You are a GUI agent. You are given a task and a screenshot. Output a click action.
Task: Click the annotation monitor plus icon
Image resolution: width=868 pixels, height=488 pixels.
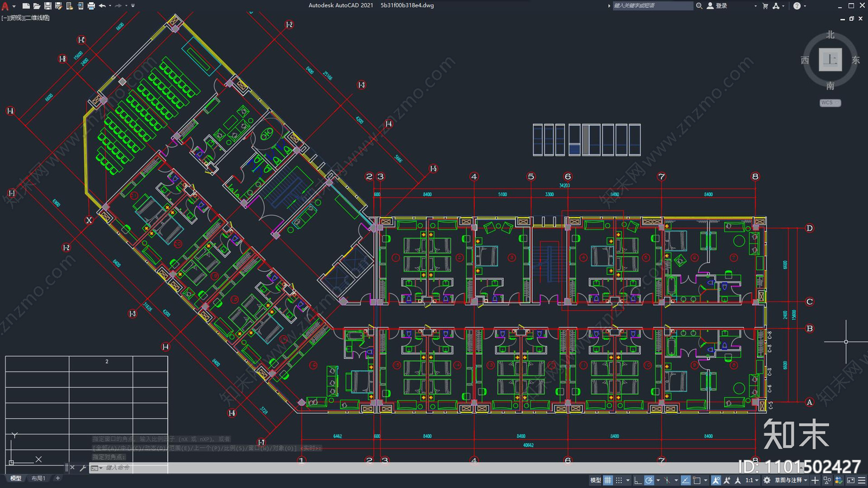pos(815,480)
